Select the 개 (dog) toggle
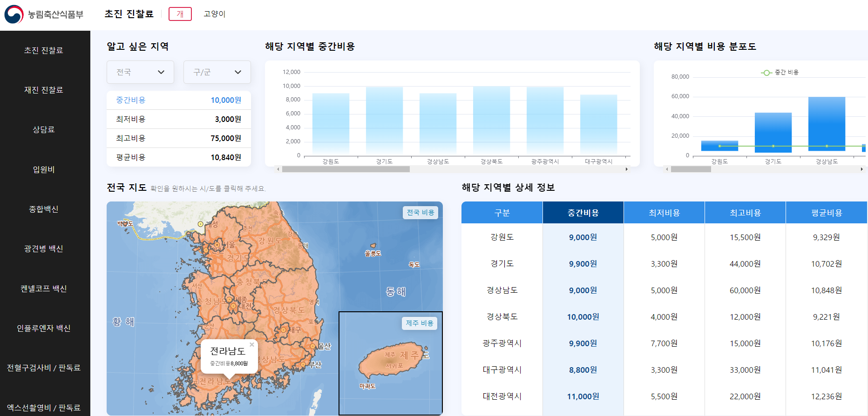Screen dimensions: 868x416 [x=180, y=14]
